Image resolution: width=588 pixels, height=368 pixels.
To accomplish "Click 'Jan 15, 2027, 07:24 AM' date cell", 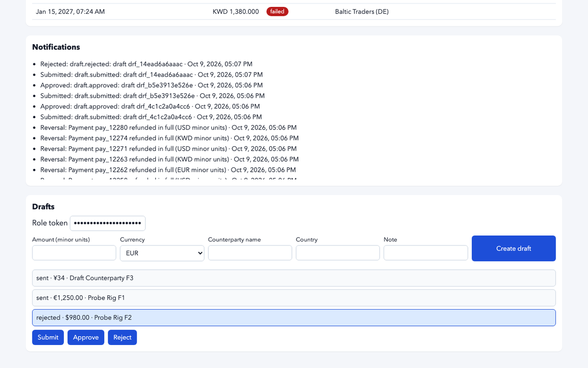I will (x=70, y=11).
